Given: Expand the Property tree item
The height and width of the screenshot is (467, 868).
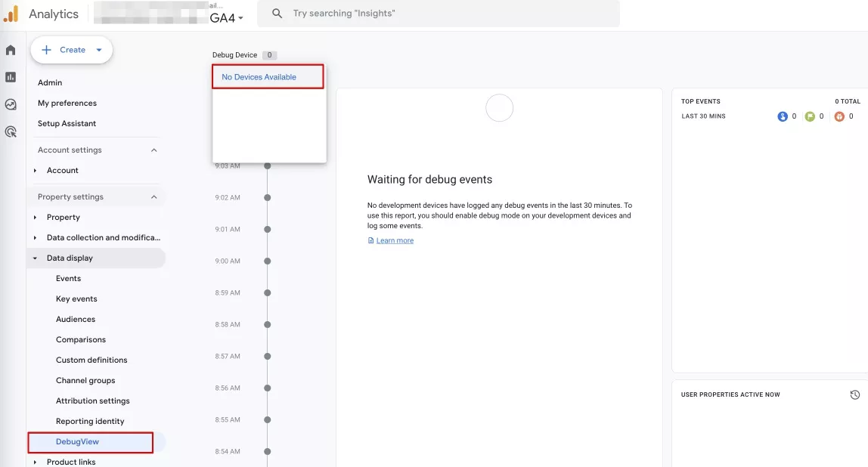Looking at the screenshot, I should pyautogui.click(x=35, y=218).
